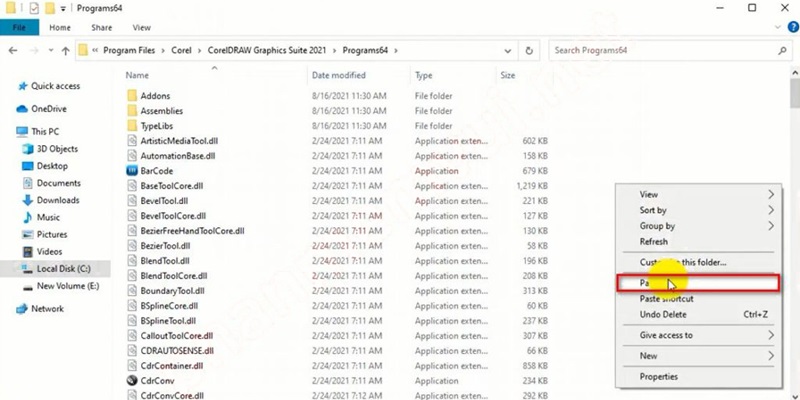
Task: Expand the Programs64 breadcrumb chevron
Action: [396, 51]
